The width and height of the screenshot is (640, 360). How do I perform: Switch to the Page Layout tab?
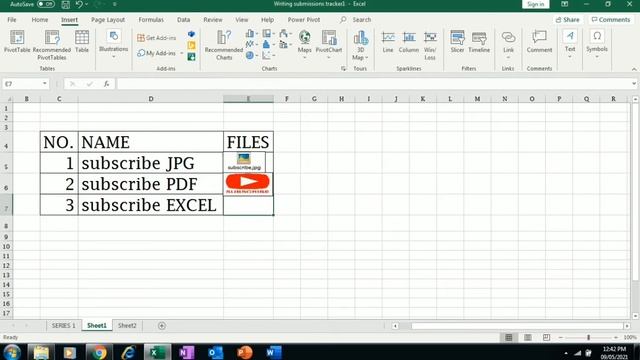(108, 20)
